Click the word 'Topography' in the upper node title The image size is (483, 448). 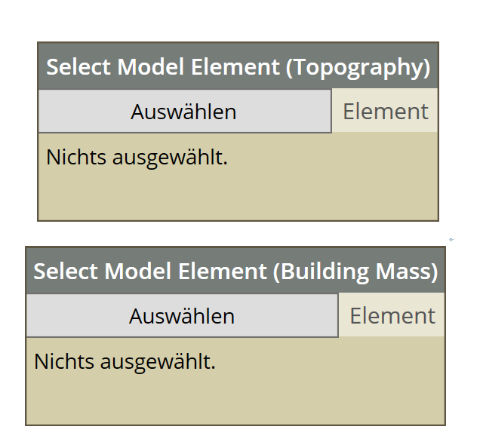pyautogui.click(x=358, y=67)
